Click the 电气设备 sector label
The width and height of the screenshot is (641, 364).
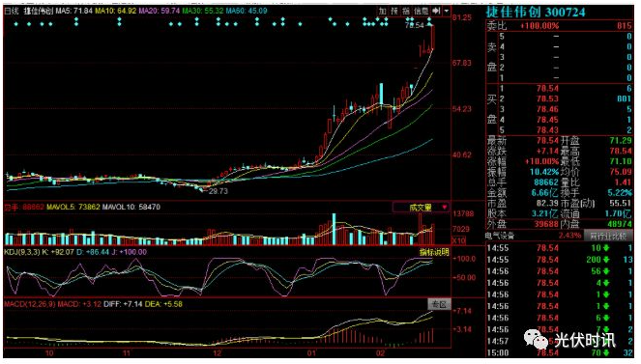click(x=500, y=236)
